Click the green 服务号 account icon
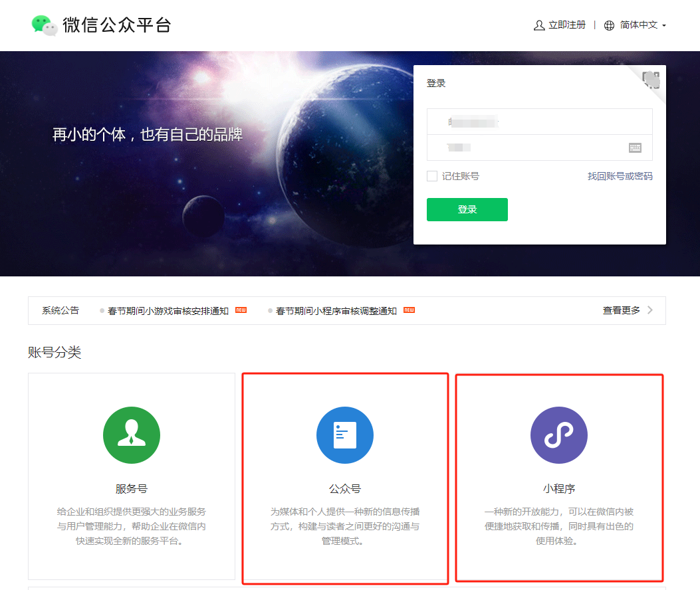Viewport: 700px width, 590px height. [131, 435]
